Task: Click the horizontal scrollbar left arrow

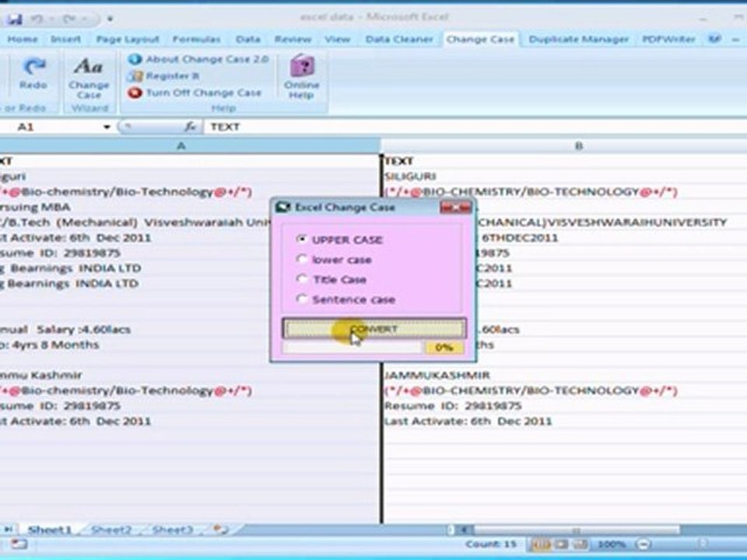Action: pyautogui.click(x=465, y=530)
